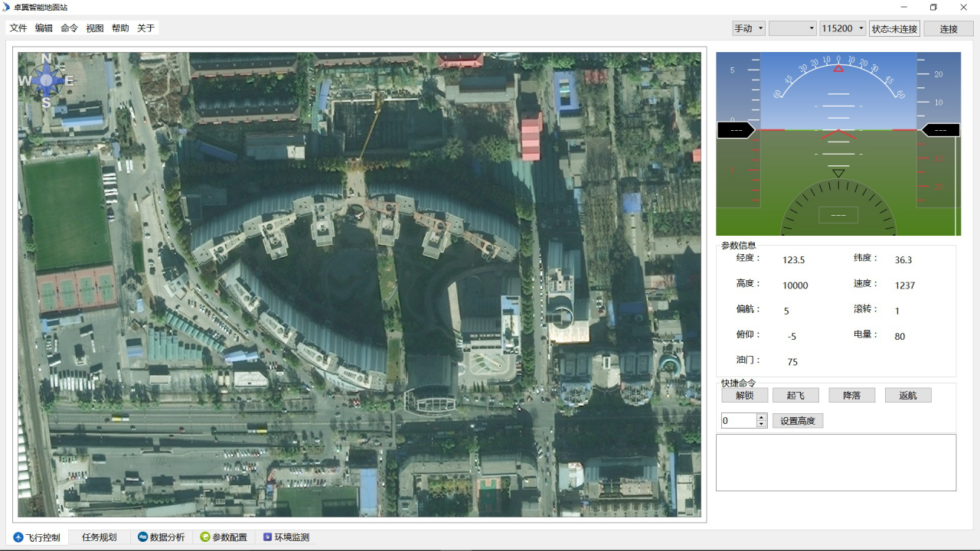Click the 数据分析 tab's blue icon
The image size is (980, 551).
point(142,537)
